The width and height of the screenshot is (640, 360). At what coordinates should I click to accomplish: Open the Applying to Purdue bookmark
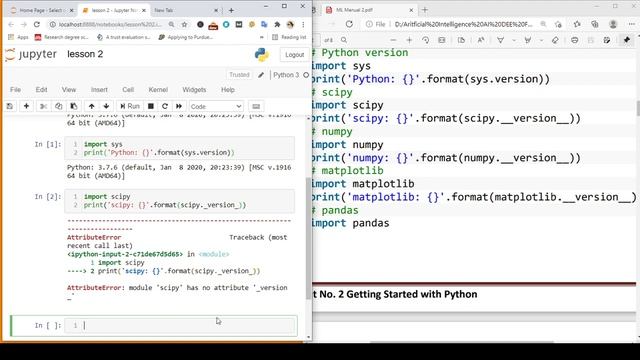click(186, 37)
